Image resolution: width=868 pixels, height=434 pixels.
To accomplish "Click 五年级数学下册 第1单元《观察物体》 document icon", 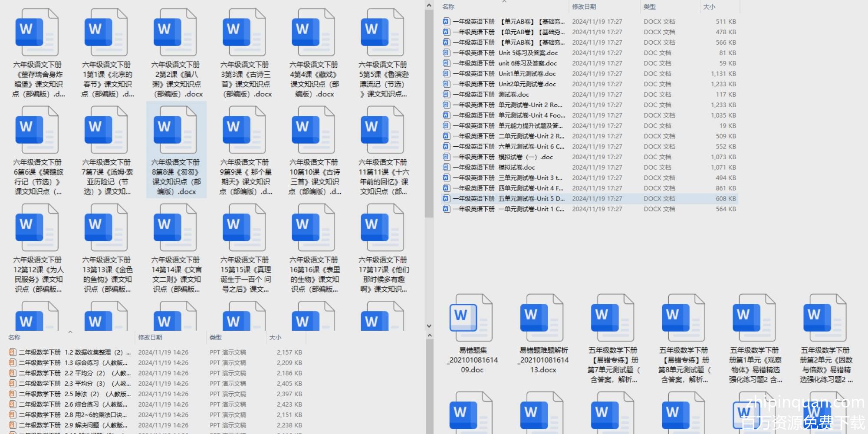I will [x=754, y=318].
